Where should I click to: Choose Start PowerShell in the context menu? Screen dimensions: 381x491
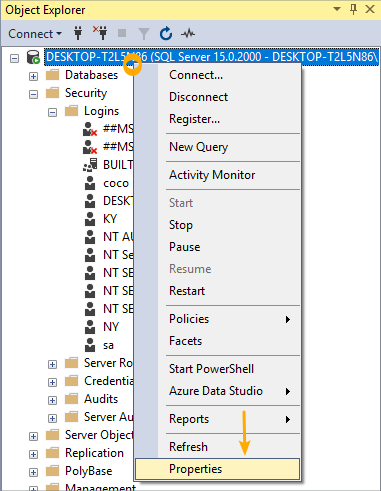217,369
